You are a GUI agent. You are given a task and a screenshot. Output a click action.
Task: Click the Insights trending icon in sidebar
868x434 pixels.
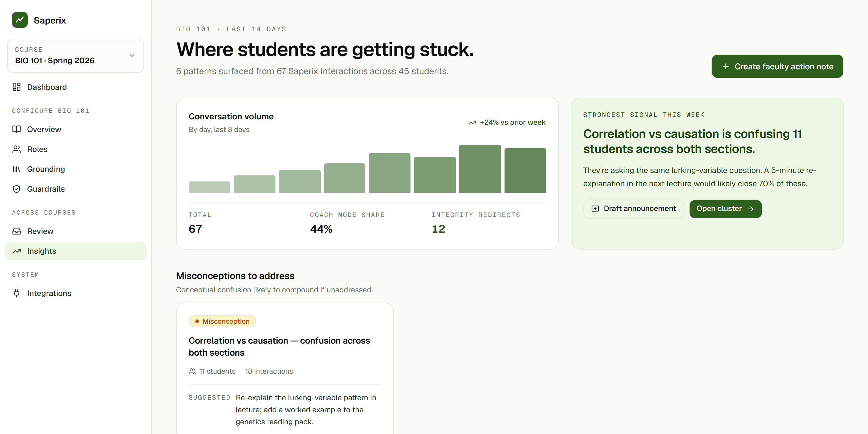click(17, 251)
